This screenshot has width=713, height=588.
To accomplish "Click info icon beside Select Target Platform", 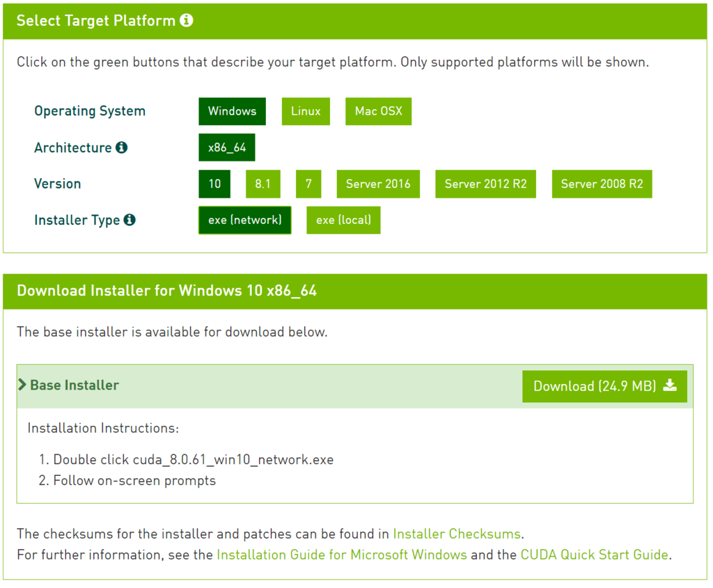I will point(187,20).
